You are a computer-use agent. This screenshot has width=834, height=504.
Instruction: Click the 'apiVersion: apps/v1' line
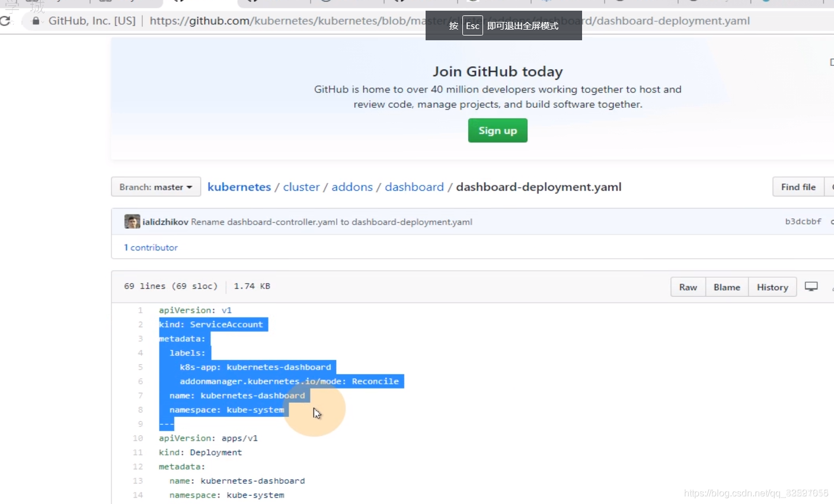click(208, 438)
